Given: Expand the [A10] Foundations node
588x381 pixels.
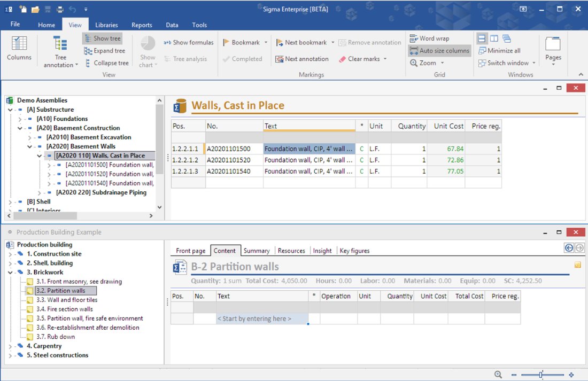Looking at the screenshot, I should click(x=20, y=119).
